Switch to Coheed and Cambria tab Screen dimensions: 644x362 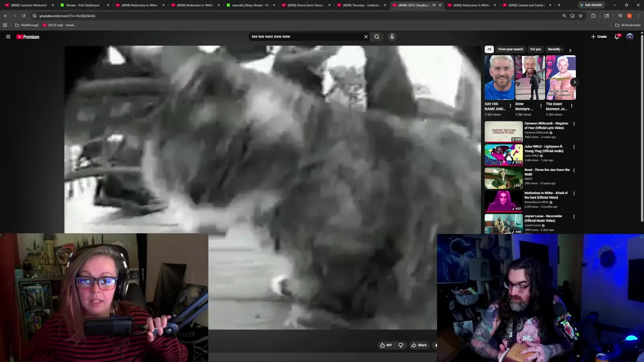click(x=526, y=5)
